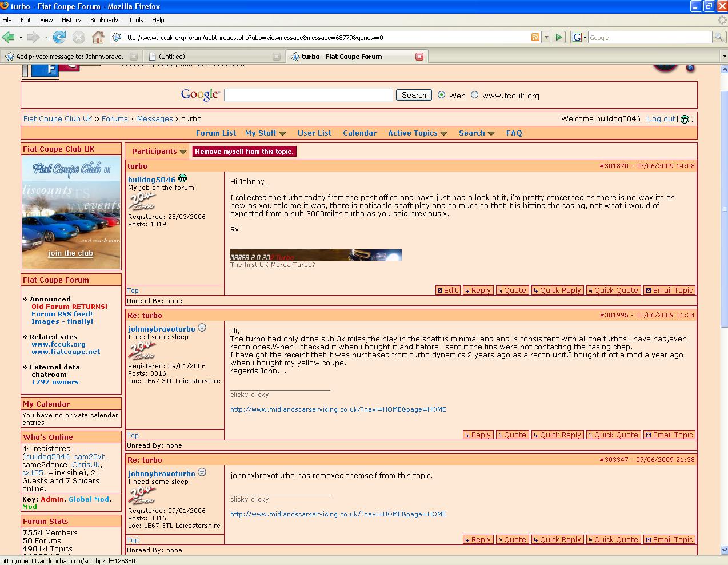Stop loading with the Stop icon
728x565 pixels.
[79, 37]
